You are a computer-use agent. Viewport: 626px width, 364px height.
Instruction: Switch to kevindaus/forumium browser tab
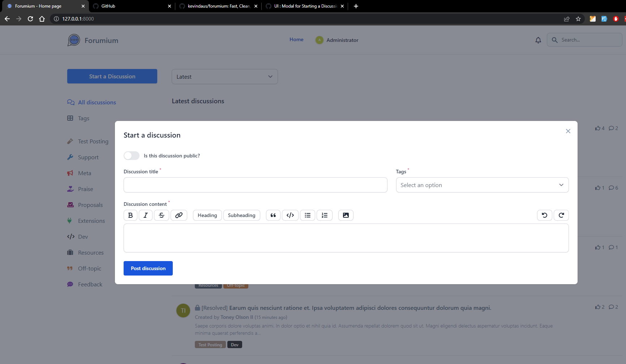tap(218, 6)
